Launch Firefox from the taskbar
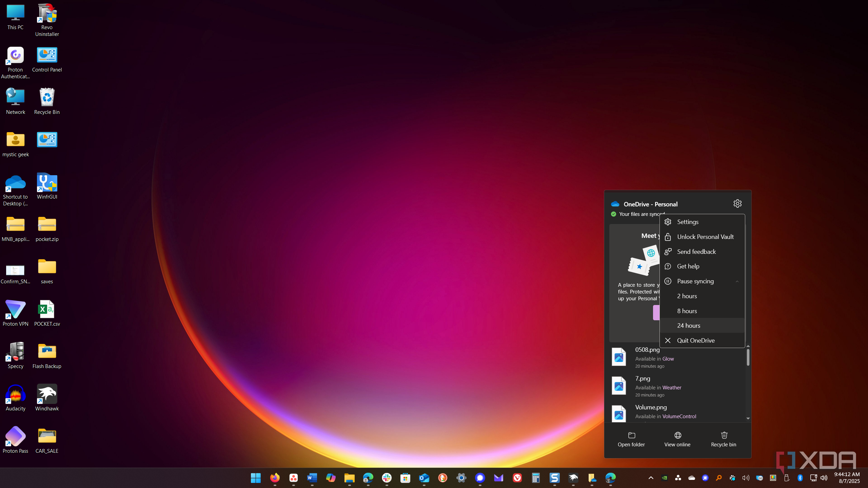Screen dimensions: 868x488 275,478
